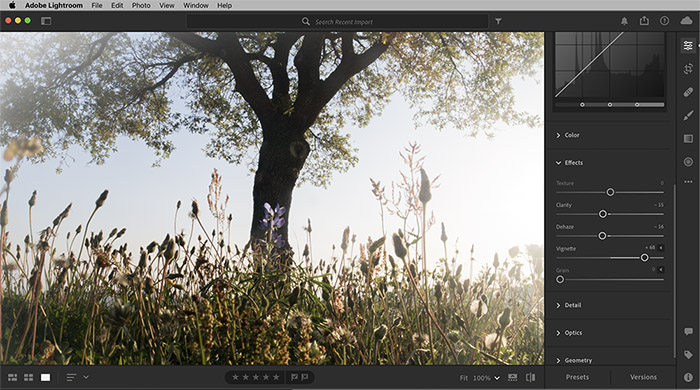Image resolution: width=700 pixels, height=390 pixels.
Task: Open the Edit menu
Action: [x=117, y=5]
